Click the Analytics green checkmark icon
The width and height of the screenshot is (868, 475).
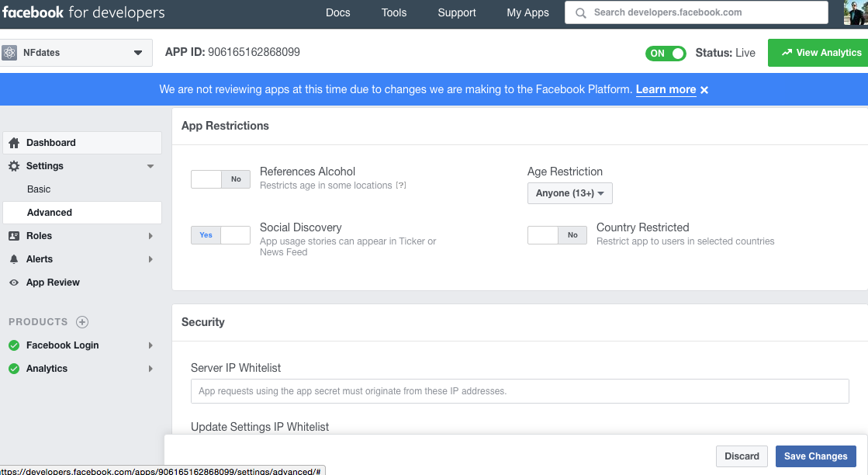point(14,369)
